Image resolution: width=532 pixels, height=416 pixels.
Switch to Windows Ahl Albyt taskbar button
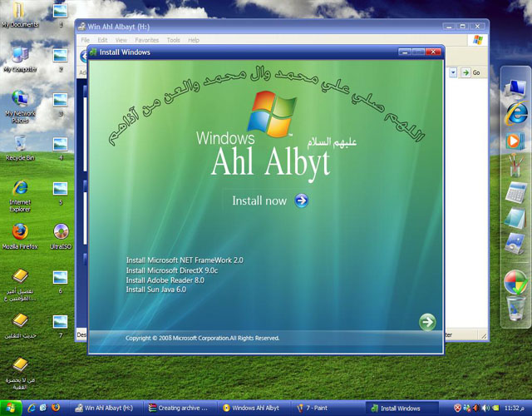pyautogui.click(x=253, y=408)
